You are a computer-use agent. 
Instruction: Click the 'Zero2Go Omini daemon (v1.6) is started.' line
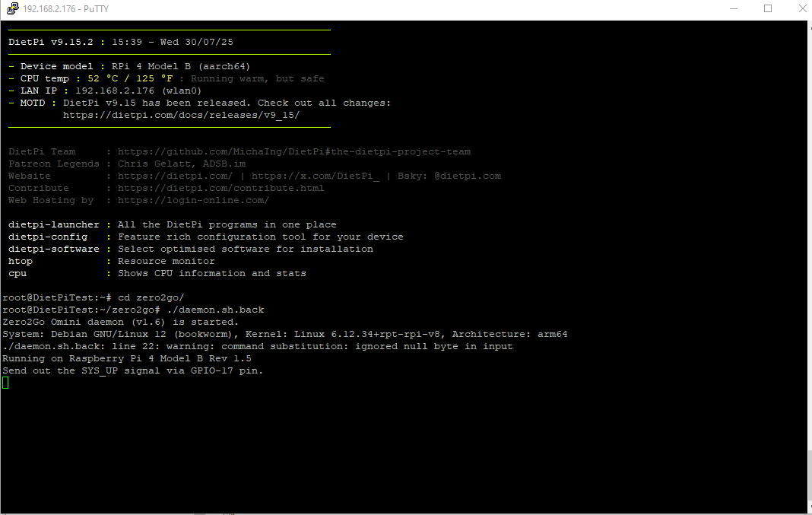tap(121, 323)
